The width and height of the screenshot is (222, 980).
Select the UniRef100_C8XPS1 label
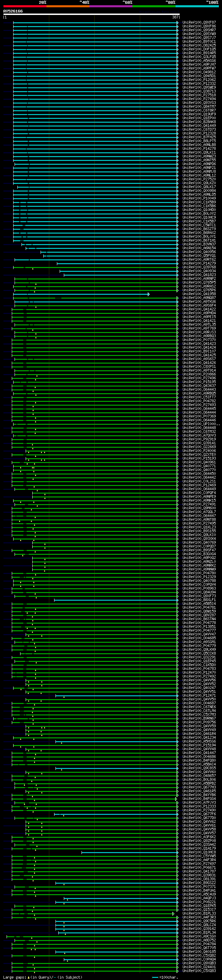(199, 366)
